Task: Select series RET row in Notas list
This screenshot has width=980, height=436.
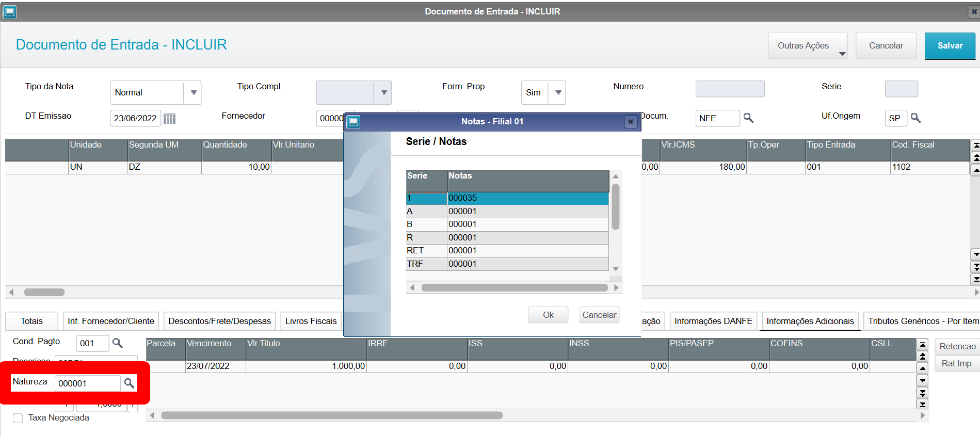Action: coord(507,251)
